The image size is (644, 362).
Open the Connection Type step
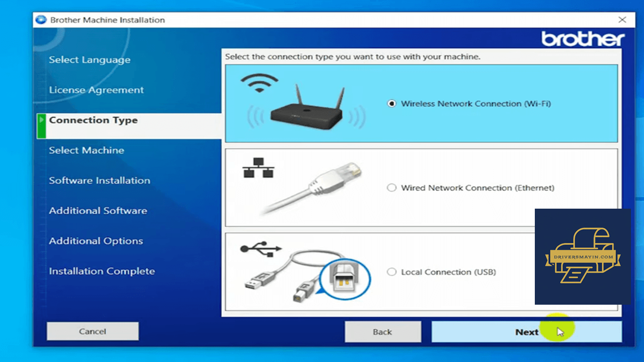(x=93, y=120)
